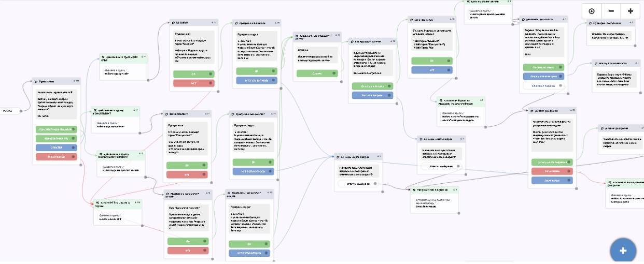The height and width of the screenshot is (264, 644).
Task: Center the canvas with the target icon
Action: pyautogui.click(x=592, y=11)
